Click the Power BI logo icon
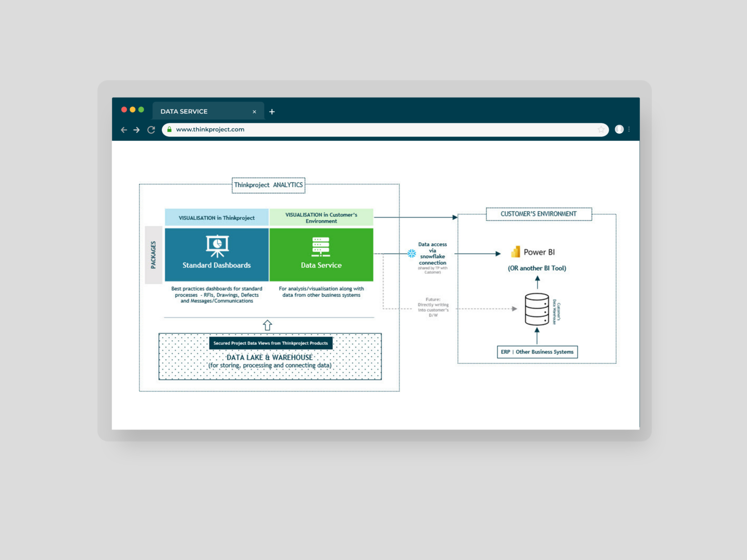 tap(515, 252)
